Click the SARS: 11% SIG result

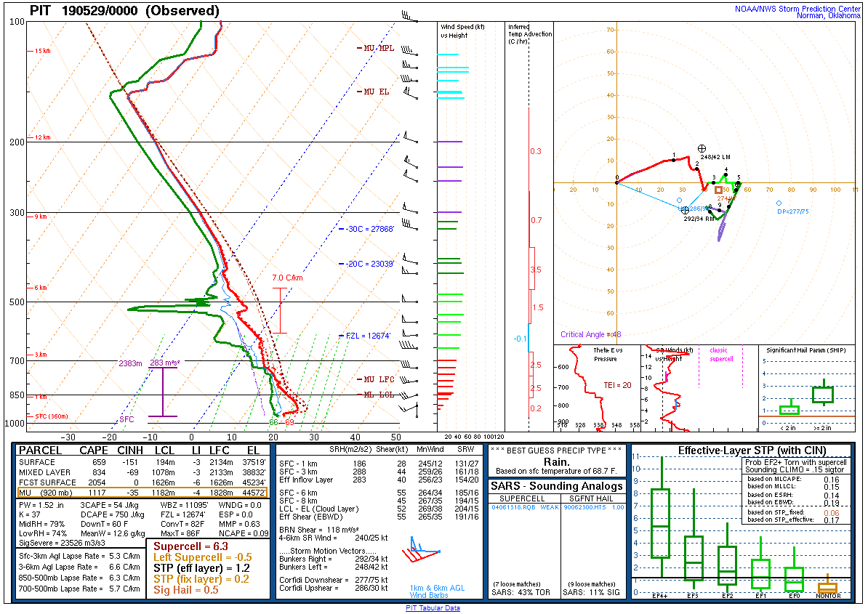point(591,592)
